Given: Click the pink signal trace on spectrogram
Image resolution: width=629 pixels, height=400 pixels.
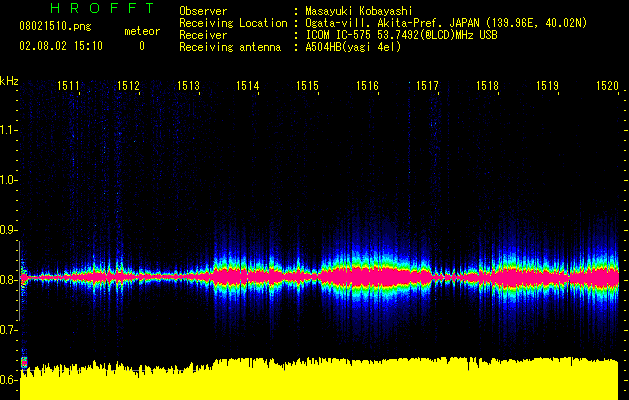Looking at the screenshot, I should tap(319, 277).
